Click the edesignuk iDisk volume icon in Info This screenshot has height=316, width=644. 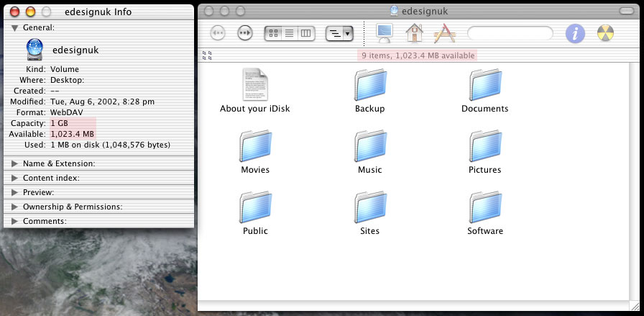tap(35, 50)
